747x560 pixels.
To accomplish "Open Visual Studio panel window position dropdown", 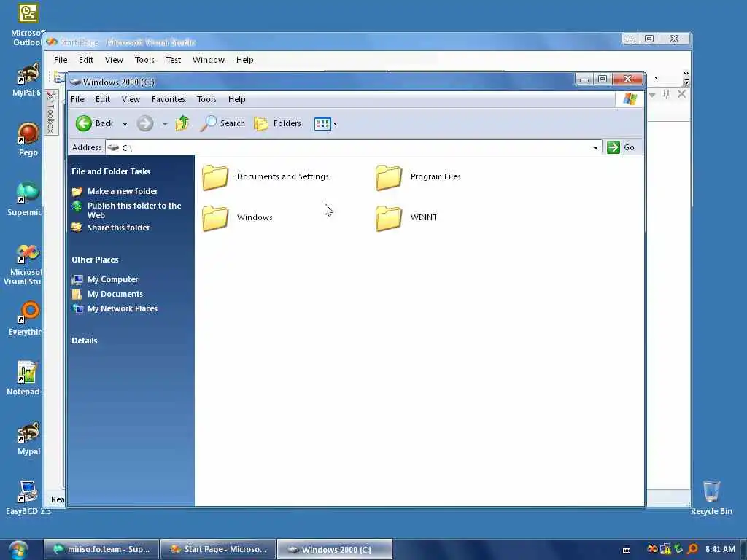I will coord(652,94).
